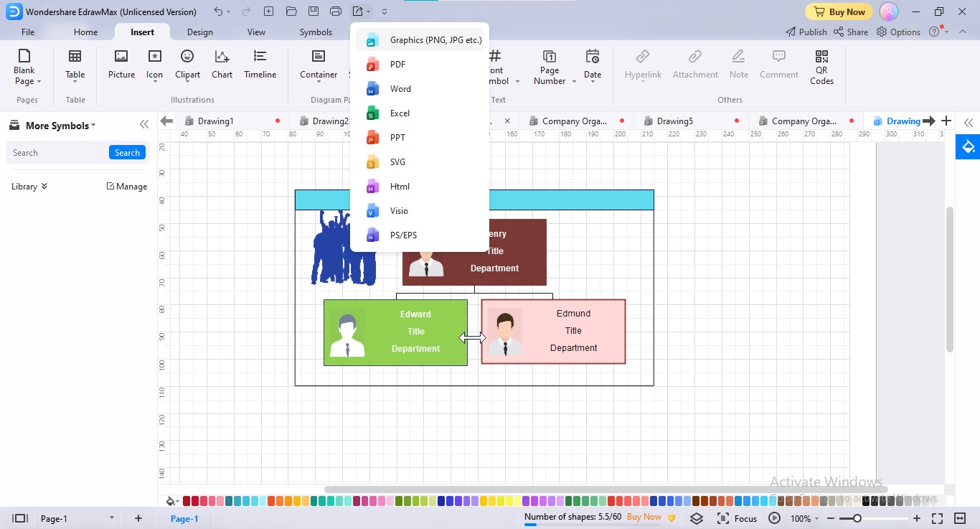Click the Buy Now link in status bar
The image size is (980, 529).
pyautogui.click(x=644, y=517)
